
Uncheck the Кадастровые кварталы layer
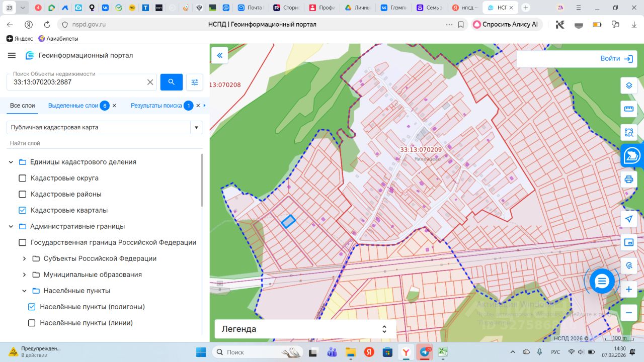pos(22,210)
